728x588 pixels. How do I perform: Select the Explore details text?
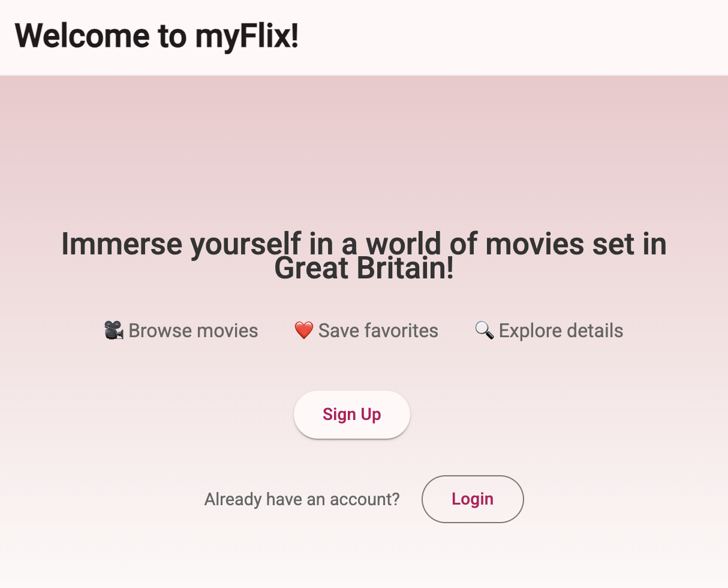(561, 330)
